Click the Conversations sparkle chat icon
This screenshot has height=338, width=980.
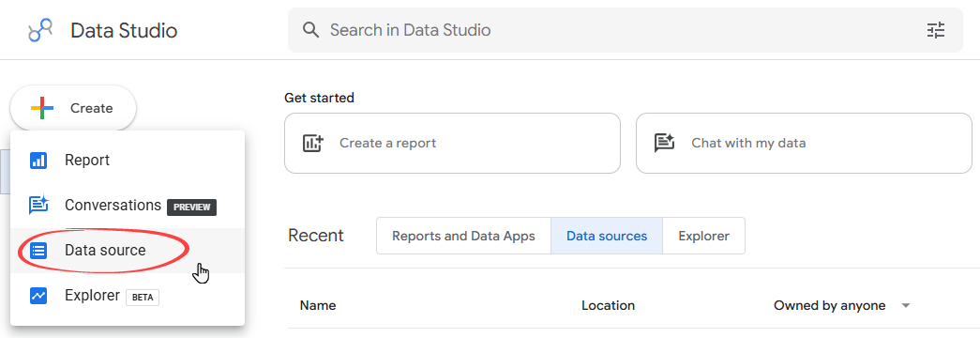[38, 206]
